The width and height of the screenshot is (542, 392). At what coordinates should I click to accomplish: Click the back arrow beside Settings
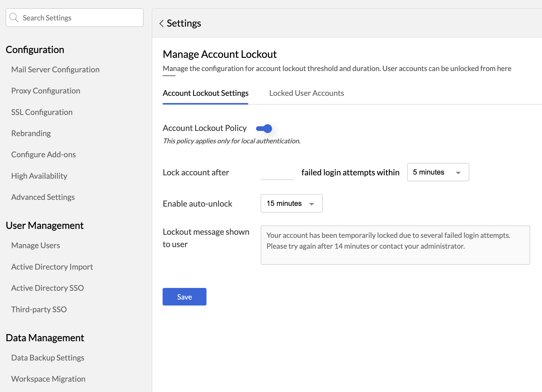point(162,23)
